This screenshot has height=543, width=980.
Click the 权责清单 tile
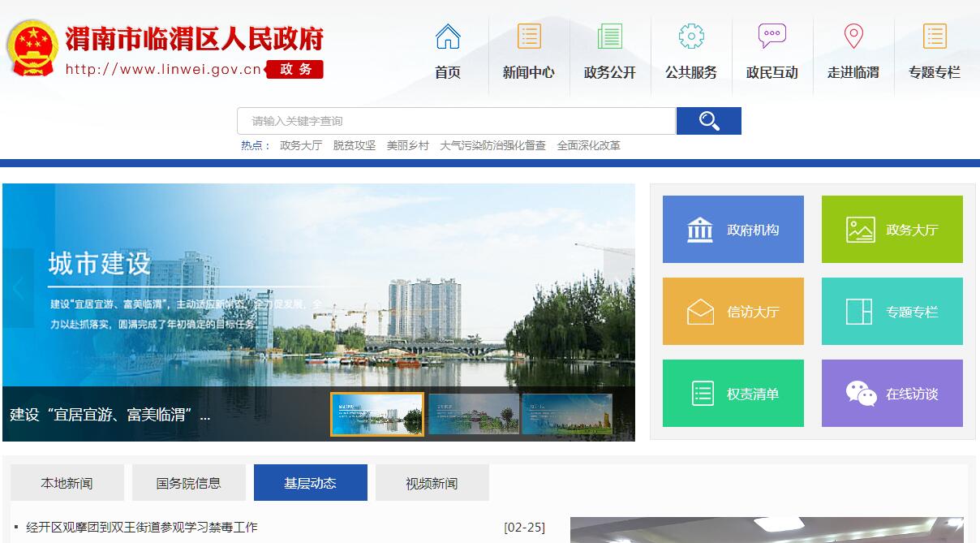point(733,394)
